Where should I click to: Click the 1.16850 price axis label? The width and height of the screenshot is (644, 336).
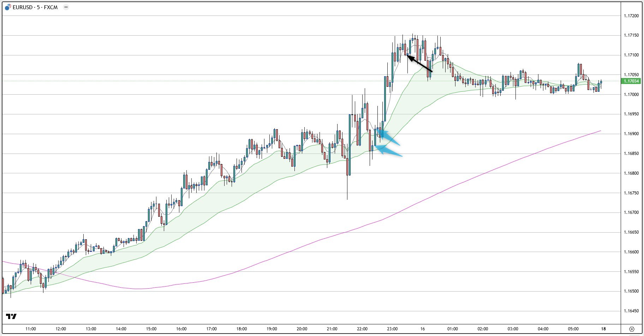click(631, 154)
